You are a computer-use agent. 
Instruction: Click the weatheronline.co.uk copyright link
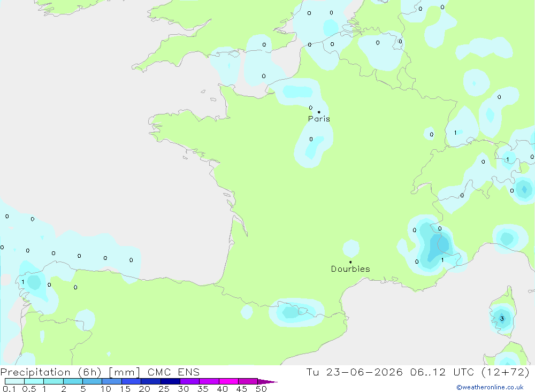[490, 387]
